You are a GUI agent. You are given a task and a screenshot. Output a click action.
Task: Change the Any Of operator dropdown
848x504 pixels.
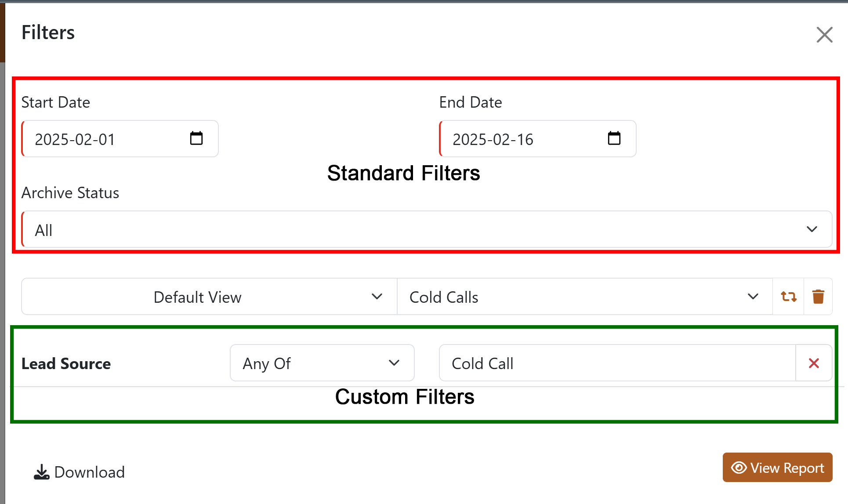(x=322, y=363)
